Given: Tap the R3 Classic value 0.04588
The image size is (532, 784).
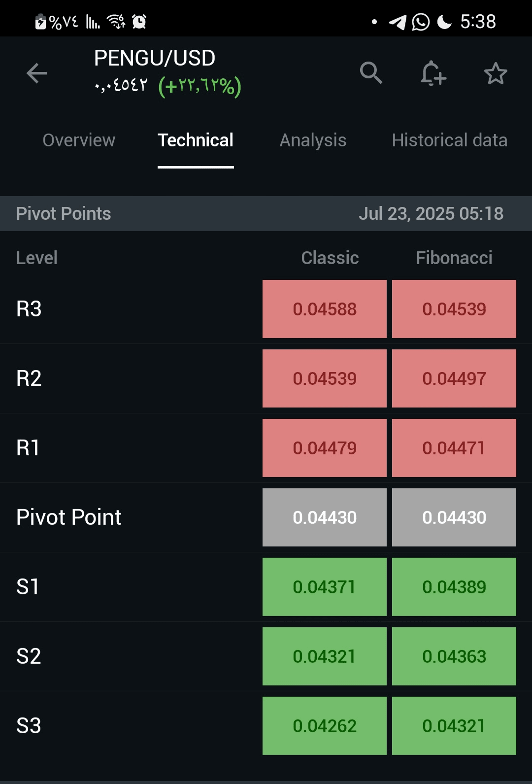Looking at the screenshot, I should tap(325, 309).
